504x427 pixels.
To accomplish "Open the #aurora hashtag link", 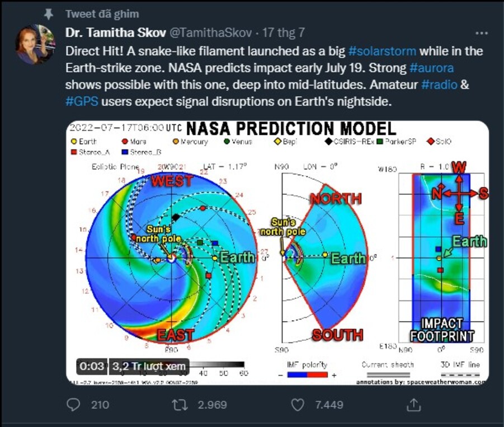I will point(432,68).
